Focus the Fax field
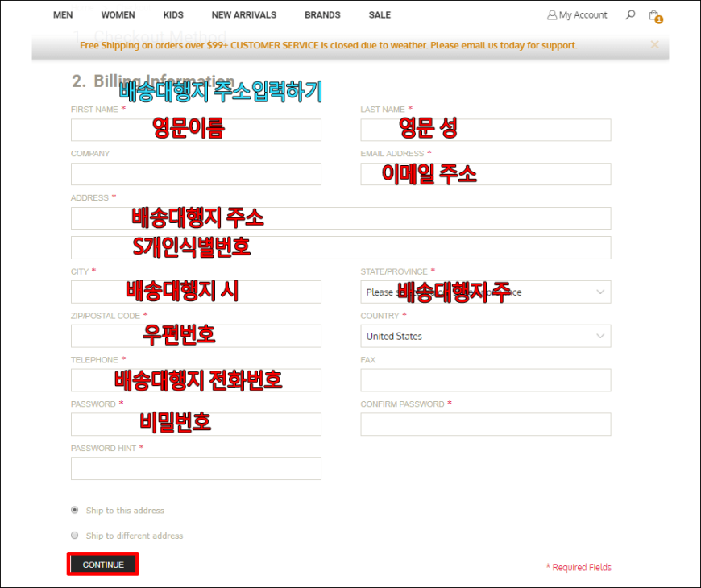Screen dimensions: 701x588 tap(486, 380)
